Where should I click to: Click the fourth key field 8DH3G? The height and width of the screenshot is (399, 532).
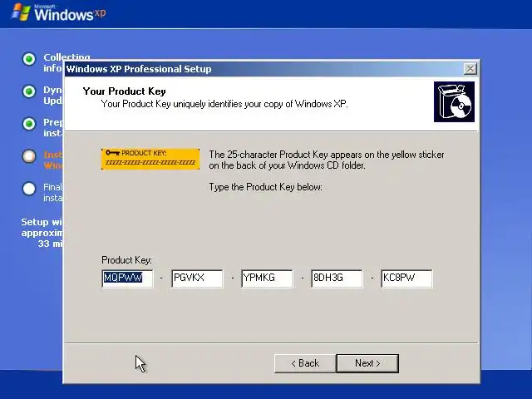click(337, 278)
